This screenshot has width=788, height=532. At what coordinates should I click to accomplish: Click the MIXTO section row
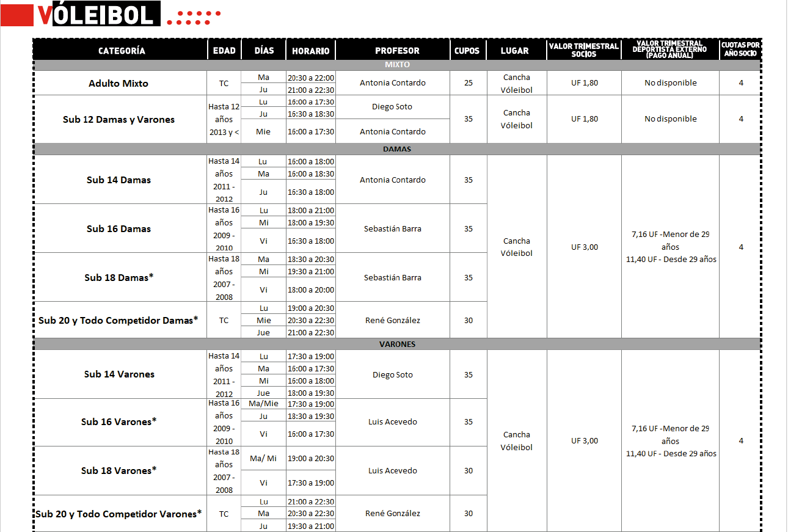[x=397, y=65]
